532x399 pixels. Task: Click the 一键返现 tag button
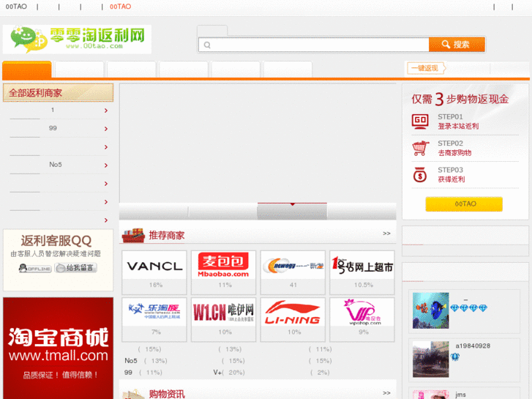(x=426, y=68)
